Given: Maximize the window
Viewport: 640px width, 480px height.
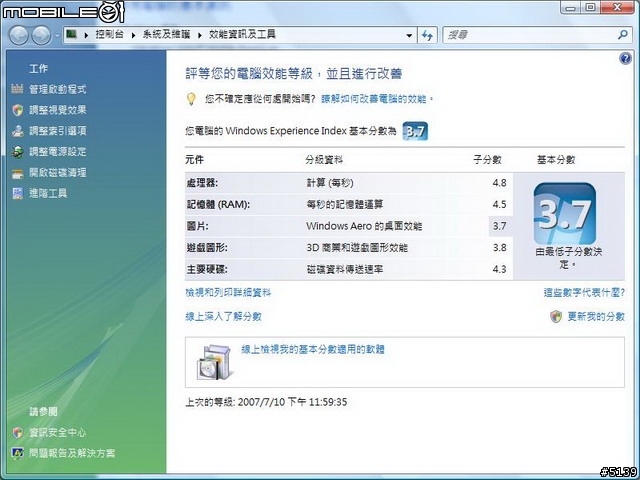Looking at the screenshot, I should (590, 7).
